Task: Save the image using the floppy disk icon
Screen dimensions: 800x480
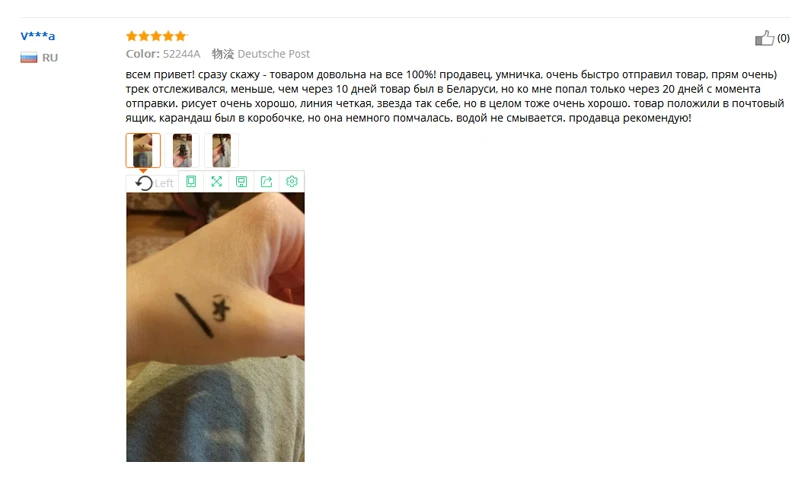Action: pos(241,182)
